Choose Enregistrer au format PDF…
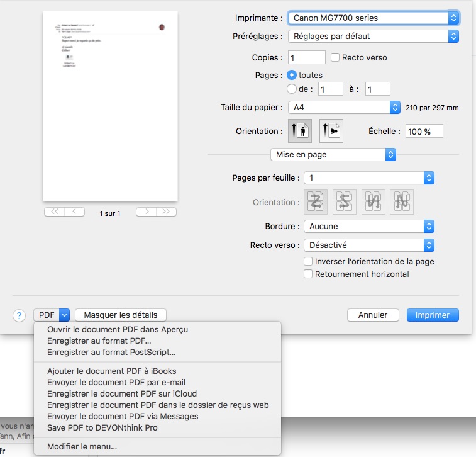 [x=99, y=341]
